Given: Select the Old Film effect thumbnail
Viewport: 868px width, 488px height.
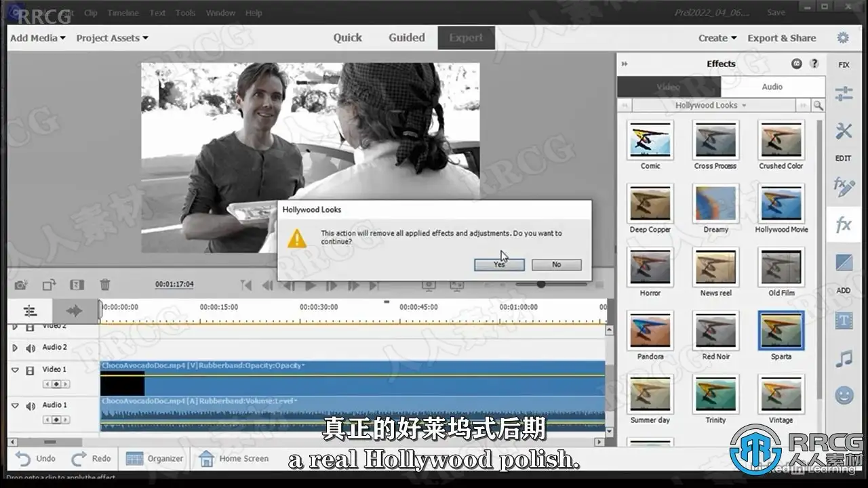Looking at the screenshot, I should coord(781,267).
